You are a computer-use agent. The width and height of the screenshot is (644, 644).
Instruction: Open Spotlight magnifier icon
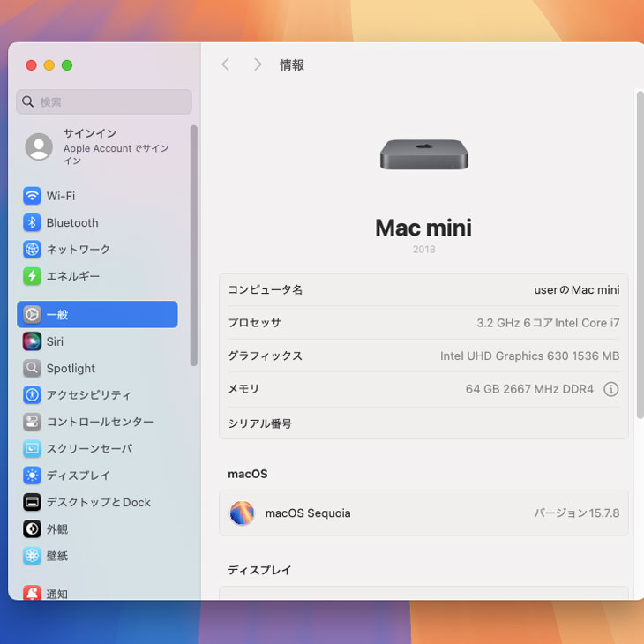pos(32,368)
